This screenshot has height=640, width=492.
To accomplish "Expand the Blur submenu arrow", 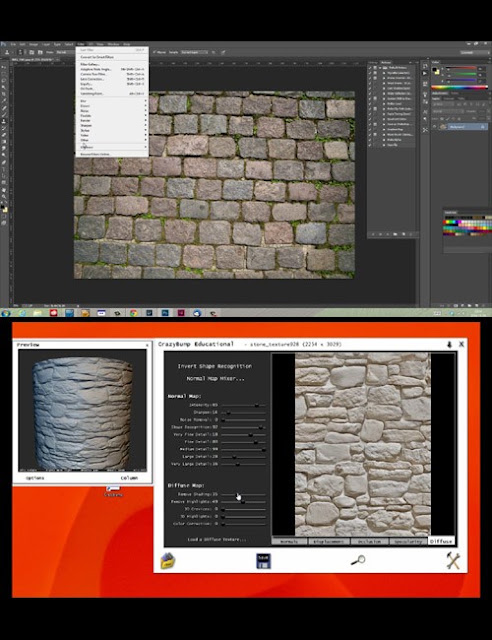I will click(x=145, y=100).
